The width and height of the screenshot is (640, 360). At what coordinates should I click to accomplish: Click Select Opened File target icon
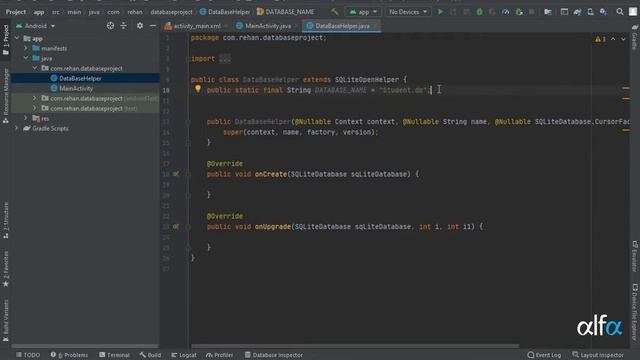pos(110,26)
